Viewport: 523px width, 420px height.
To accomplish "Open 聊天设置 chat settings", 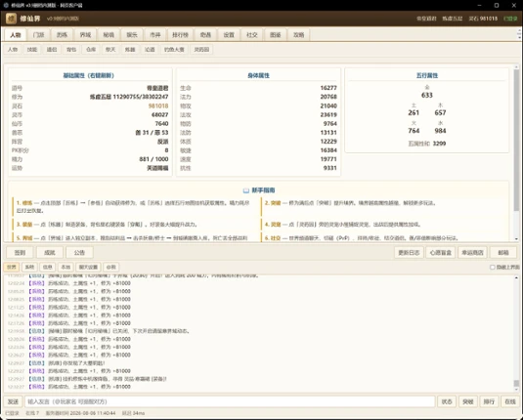I will point(88,267).
